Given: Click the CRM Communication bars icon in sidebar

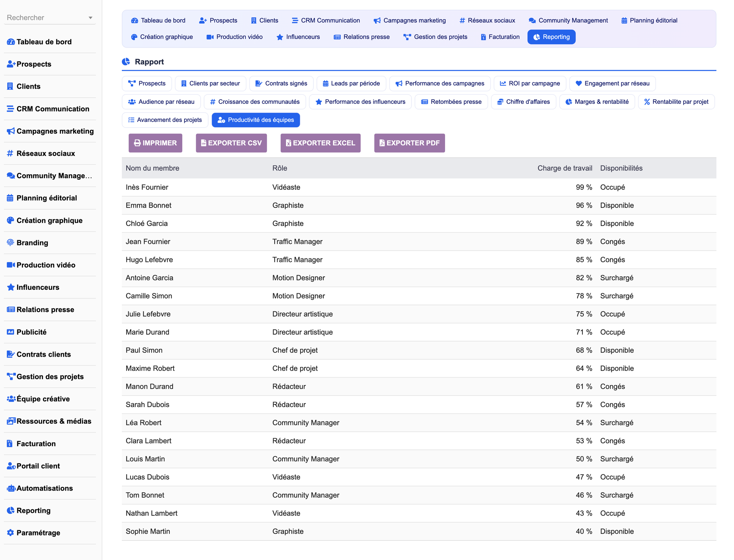Looking at the screenshot, I should 11,109.
